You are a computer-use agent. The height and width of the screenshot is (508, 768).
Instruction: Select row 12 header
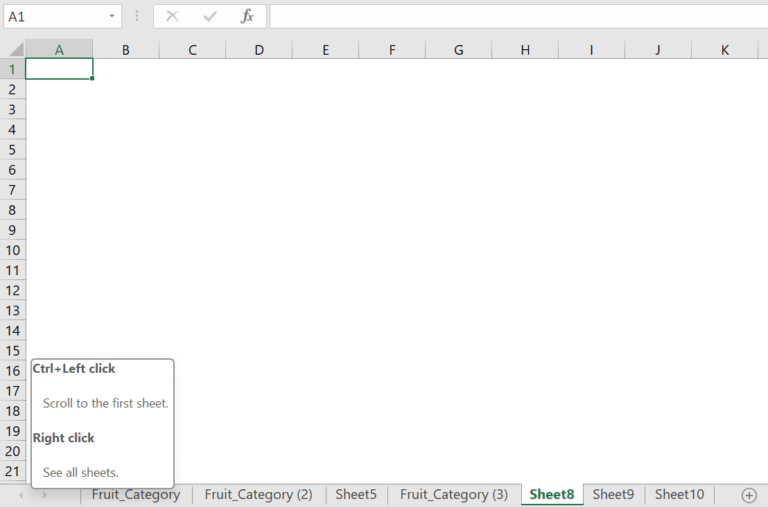point(13,290)
